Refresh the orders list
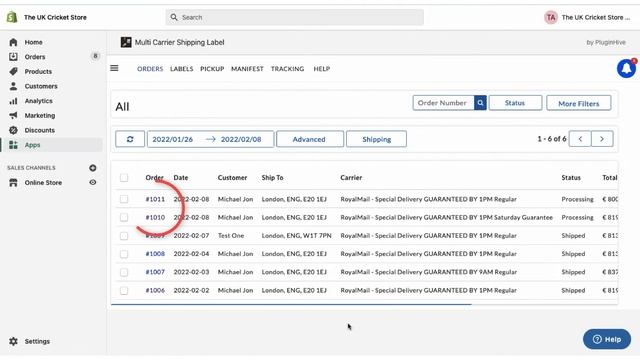640x360 pixels. 130,139
